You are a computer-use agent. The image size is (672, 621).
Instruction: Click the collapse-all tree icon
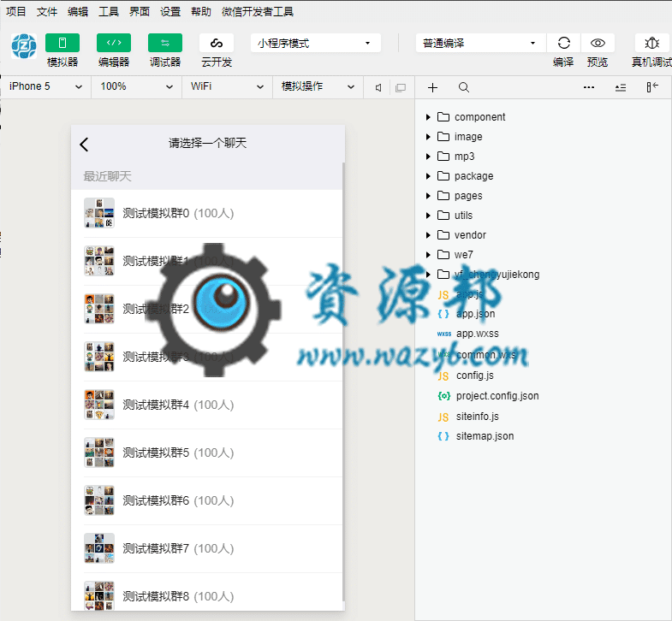coord(621,87)
